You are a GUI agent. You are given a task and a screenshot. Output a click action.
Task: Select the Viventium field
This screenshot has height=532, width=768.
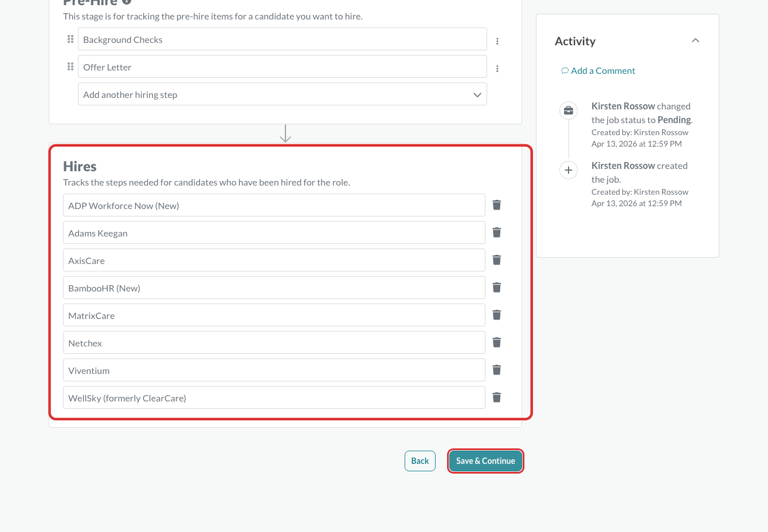(x=274, y=371)
